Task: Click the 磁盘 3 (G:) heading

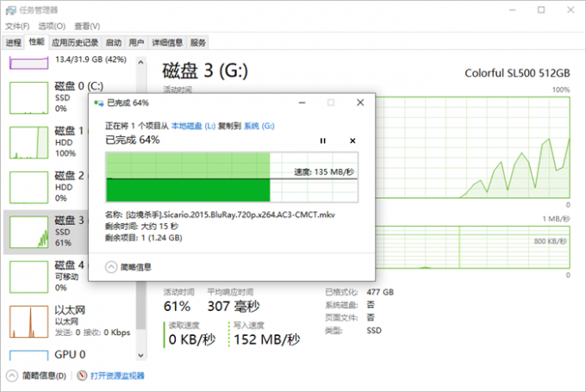Action: (205, 71)
